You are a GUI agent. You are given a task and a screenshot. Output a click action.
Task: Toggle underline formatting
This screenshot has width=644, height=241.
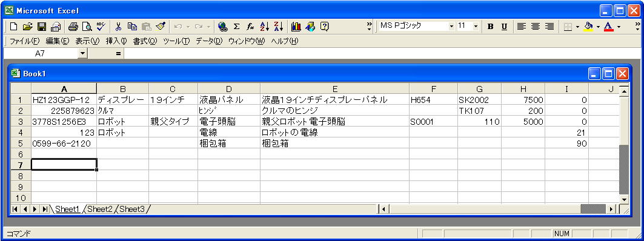[505, 27]
